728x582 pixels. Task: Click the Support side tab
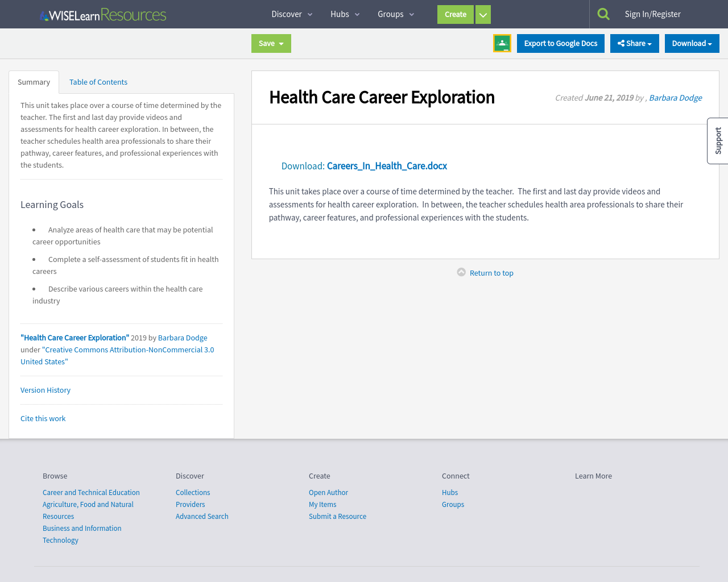click(717, 140)
